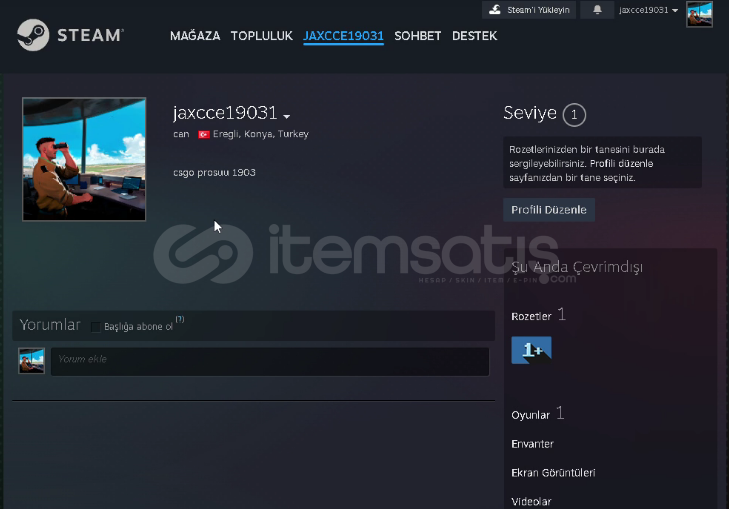
Task: Click the (?) help link next to subscribe
Action: click(180, 319)
